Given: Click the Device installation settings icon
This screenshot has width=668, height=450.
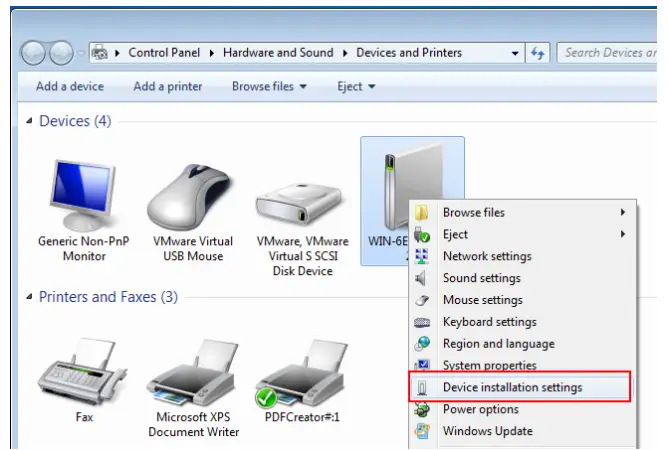Looking at the screenshot, I should (x=422, y=388).
